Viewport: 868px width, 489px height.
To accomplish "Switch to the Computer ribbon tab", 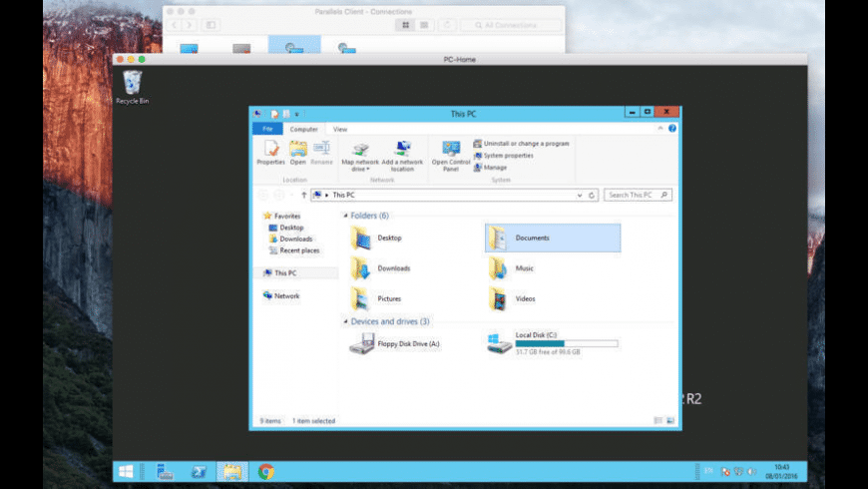I will pyautogui.click(x=304, y=129).
